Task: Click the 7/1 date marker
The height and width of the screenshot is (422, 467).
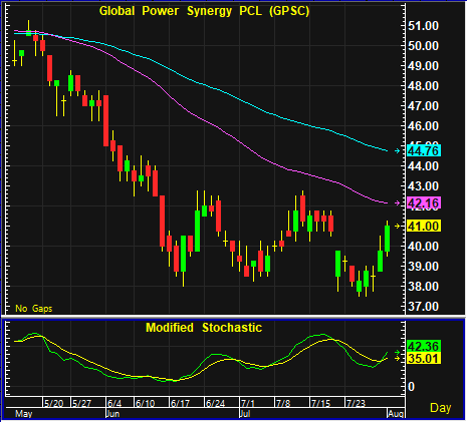Action: [248, 403]
